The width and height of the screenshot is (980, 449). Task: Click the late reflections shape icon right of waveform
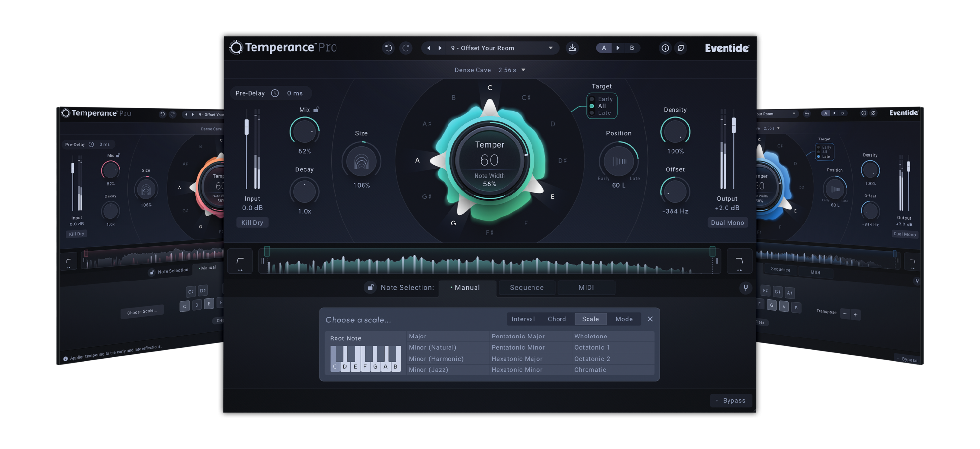click(x=739, y=261)
